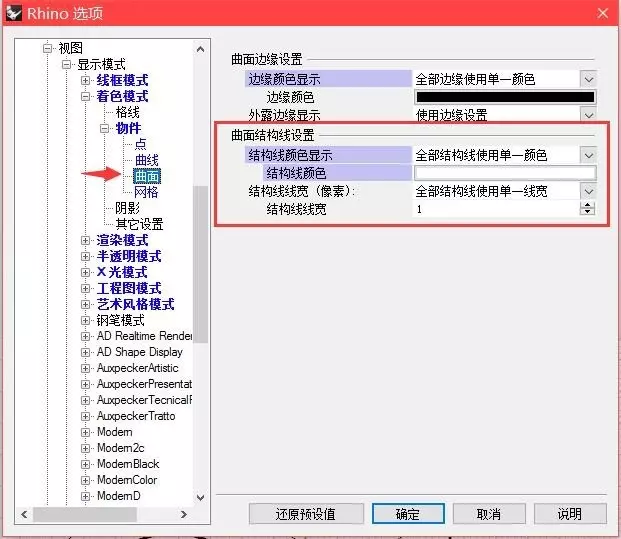Collapse the 物件 node
The width and height of the screenshot is (621, 539).
(x=104, y=128)
